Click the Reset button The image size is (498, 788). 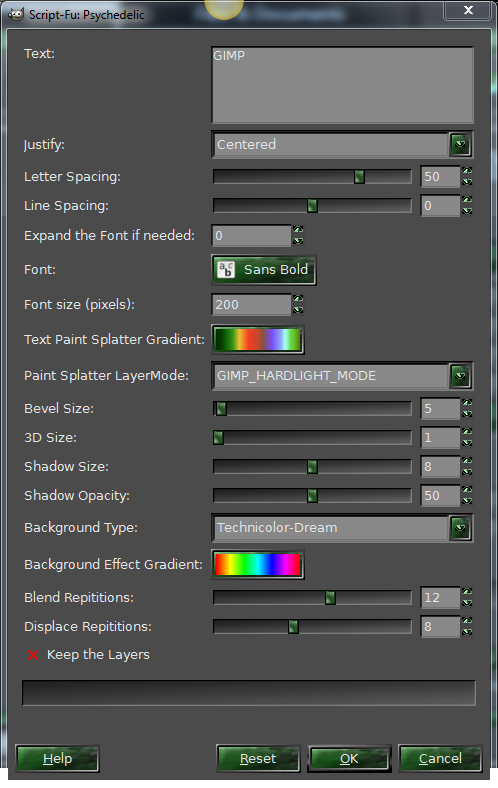point(258,758)
